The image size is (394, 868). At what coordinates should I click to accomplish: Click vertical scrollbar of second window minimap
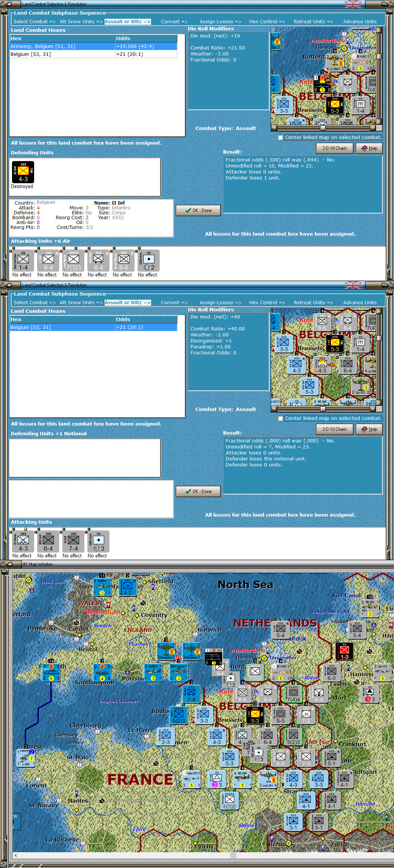pos(379,356)
